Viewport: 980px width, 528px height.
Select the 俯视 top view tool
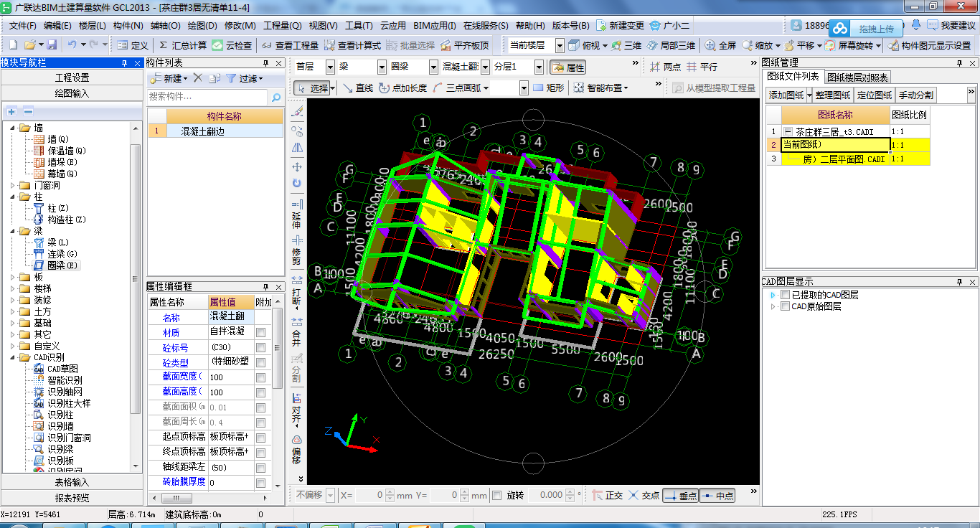[583, 45]
